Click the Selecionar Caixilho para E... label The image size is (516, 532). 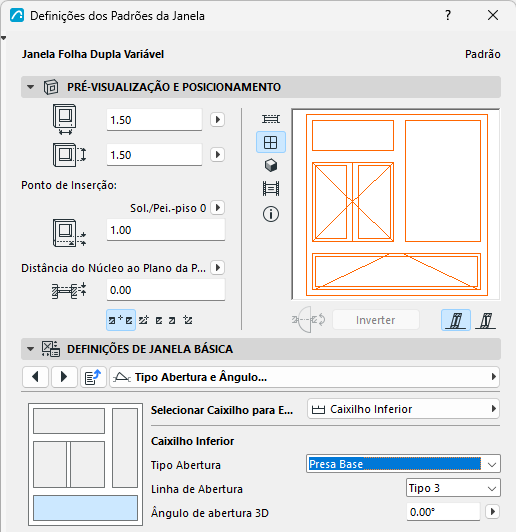[x=222, y=410]
